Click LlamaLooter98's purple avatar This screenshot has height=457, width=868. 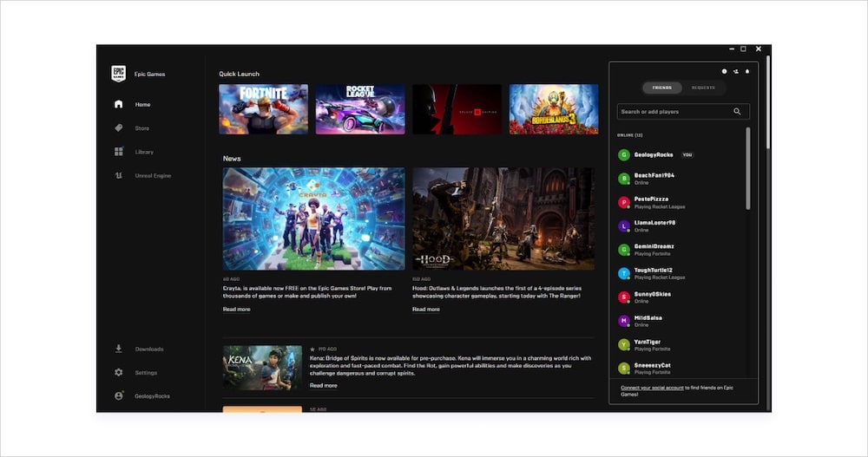click(x=624, y=226)
